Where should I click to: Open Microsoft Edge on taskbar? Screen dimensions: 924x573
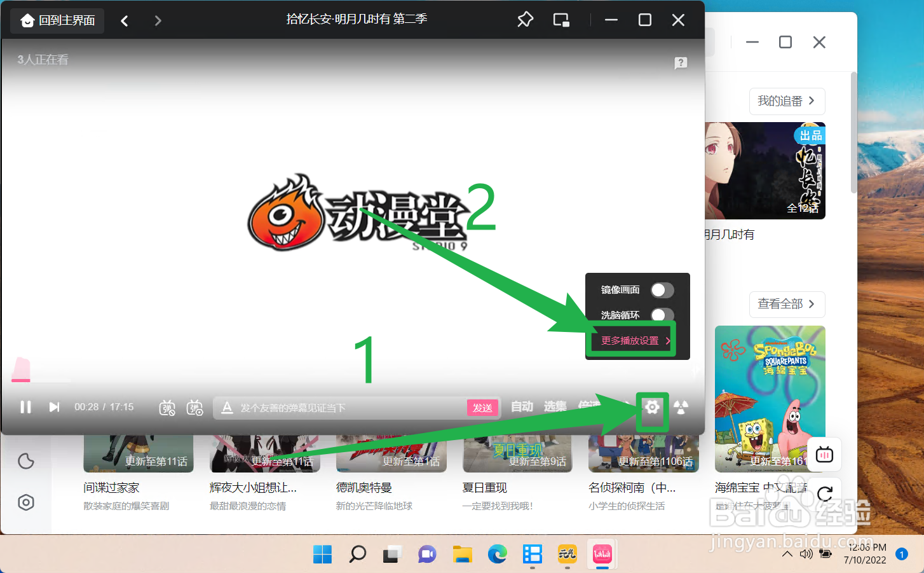497,555
